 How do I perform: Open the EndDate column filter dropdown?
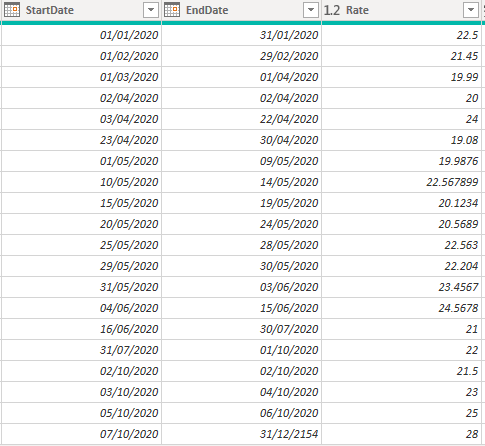(311, 10)
